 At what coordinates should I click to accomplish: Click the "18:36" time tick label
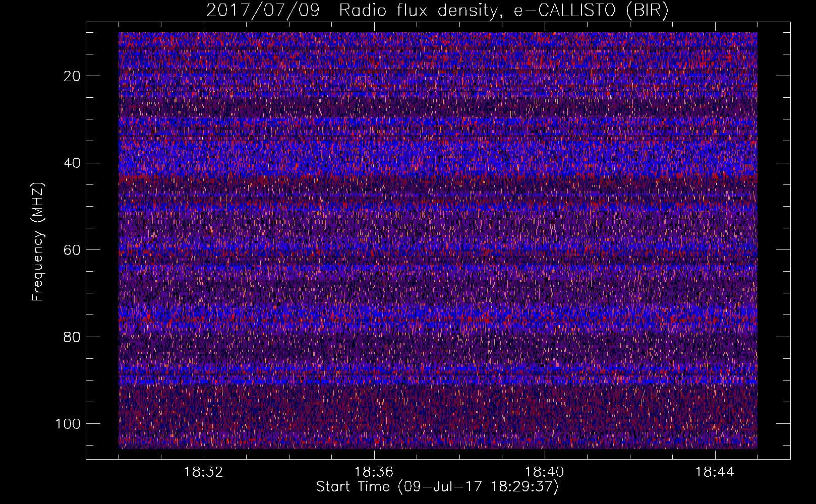(374, 472)
